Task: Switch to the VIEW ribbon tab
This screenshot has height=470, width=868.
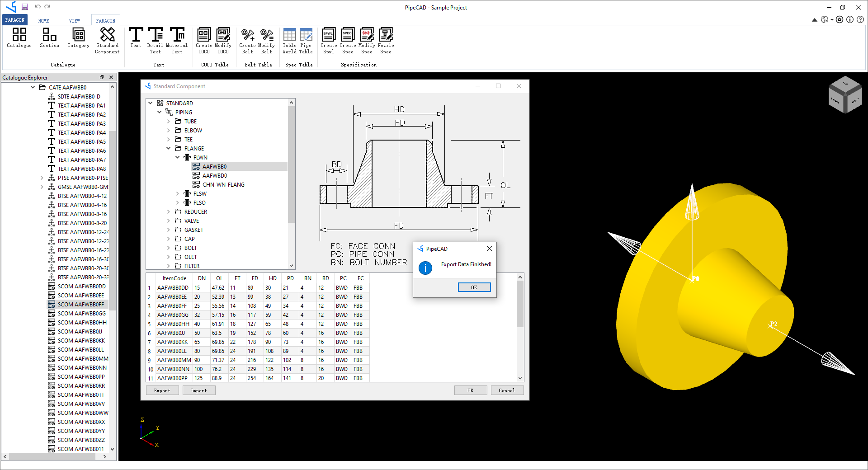Action: tap(74, 20)
